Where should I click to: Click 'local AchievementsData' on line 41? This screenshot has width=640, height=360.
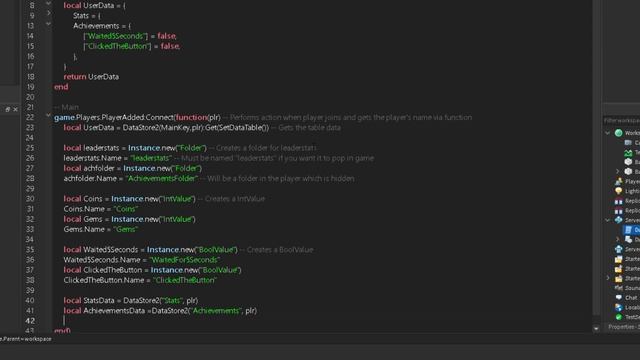click(104, 311)
